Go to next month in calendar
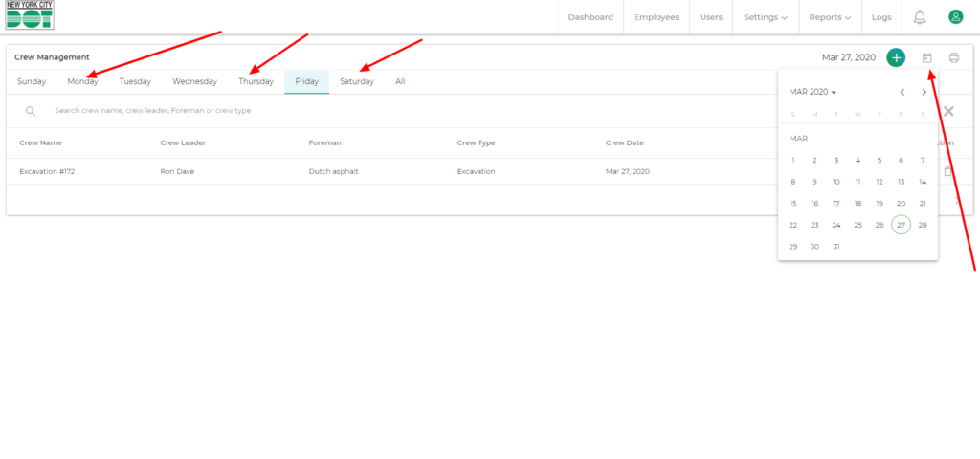This screenshot has width=980, height=459. coord(924,92)
